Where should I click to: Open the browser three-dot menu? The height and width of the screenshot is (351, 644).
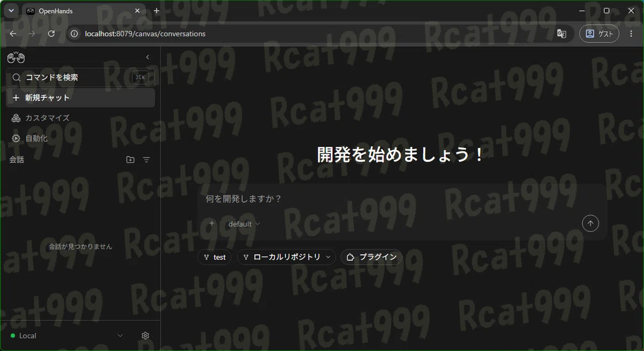tap(631, 34)
